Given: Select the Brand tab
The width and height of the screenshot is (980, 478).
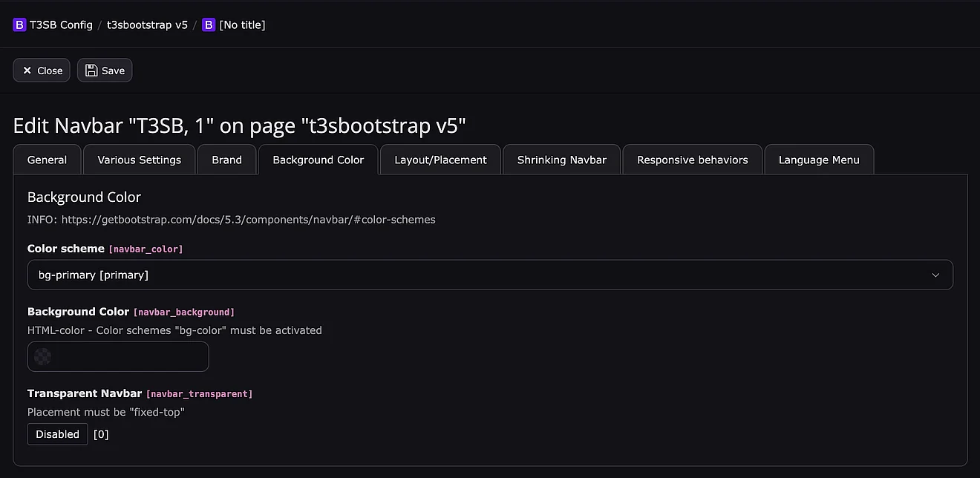Looking at the screenshot, I should point(226,160).
